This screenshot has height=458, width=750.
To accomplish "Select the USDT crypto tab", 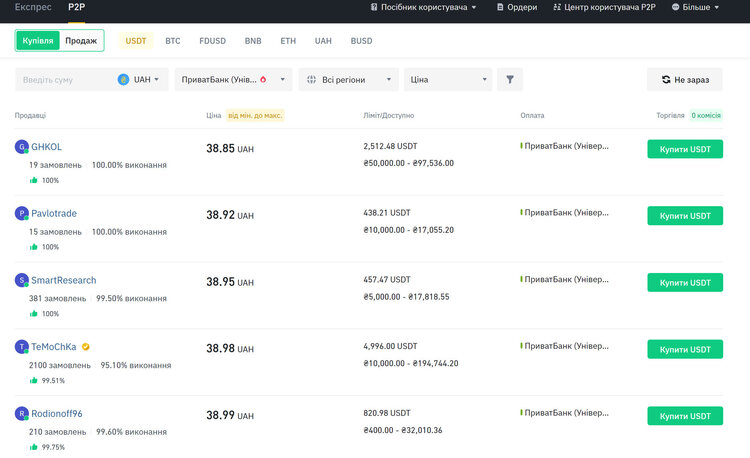I will [x=136, y=41].
